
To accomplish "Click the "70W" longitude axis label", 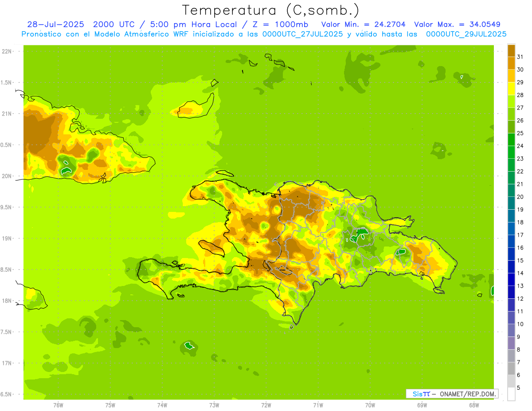I will (370, 405).
